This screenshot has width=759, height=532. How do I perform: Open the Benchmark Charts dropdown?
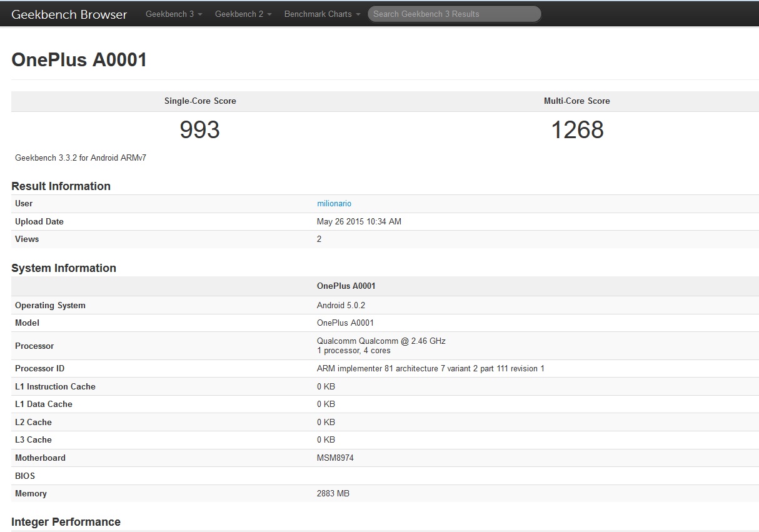322,14
